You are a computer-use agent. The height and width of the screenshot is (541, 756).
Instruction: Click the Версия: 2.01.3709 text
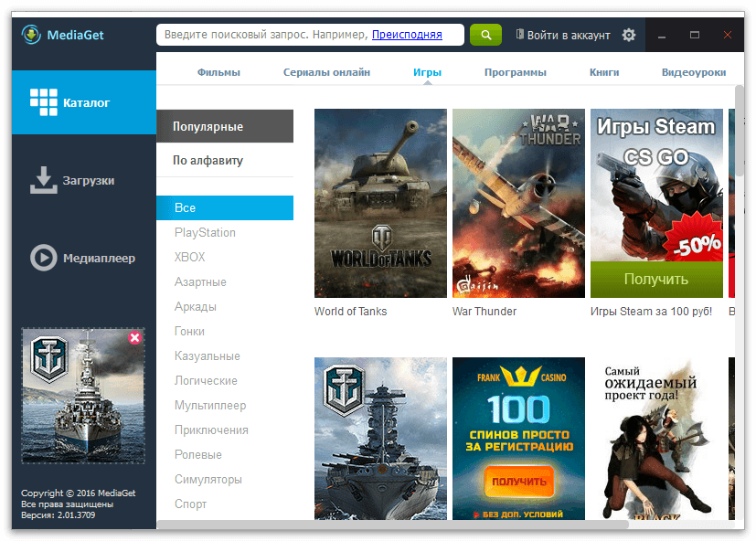58,515
